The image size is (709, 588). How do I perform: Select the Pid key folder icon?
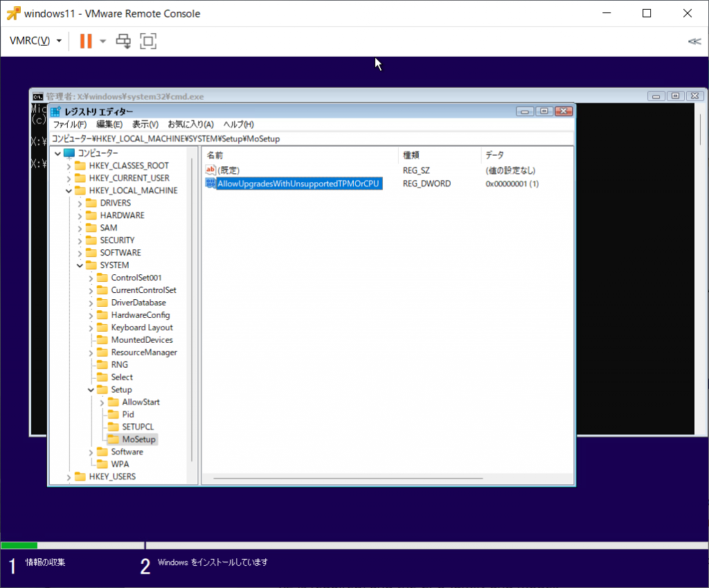tap(114, 414)
